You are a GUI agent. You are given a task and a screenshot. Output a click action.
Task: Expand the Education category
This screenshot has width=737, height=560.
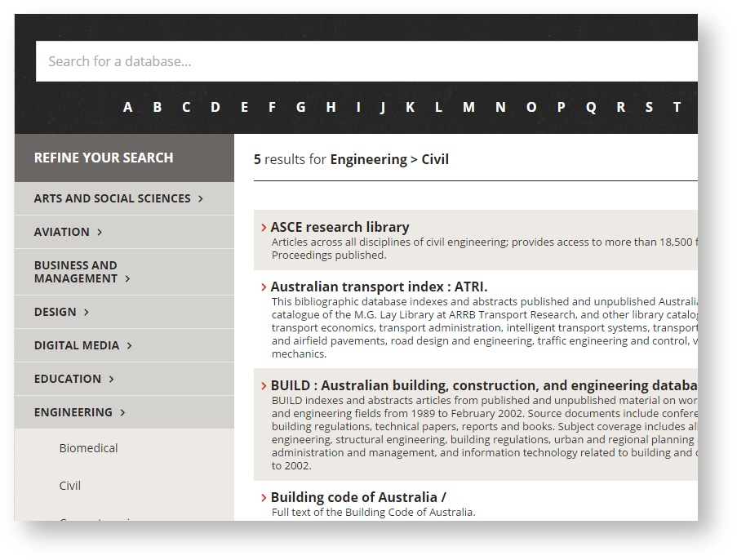coord(124,379)
